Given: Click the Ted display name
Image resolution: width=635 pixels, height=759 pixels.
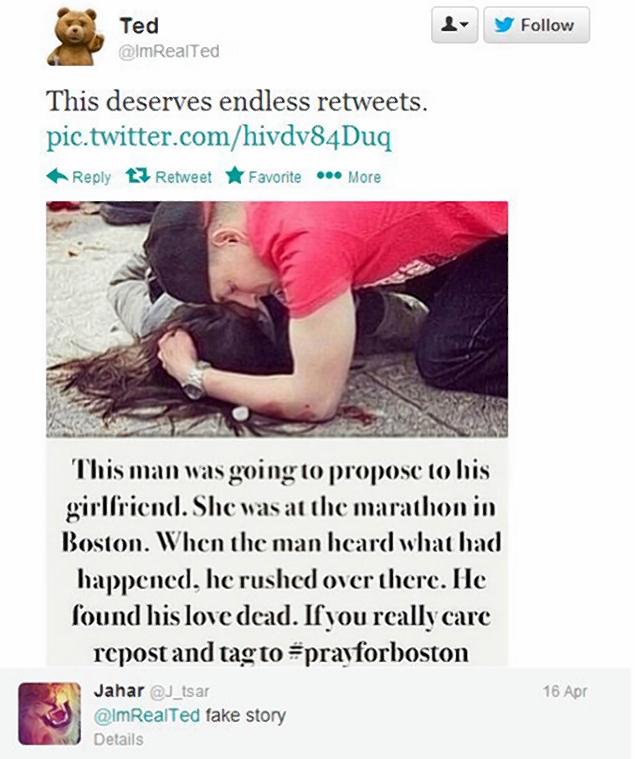Looking at the screenshot, I should (x=139, y=26).
